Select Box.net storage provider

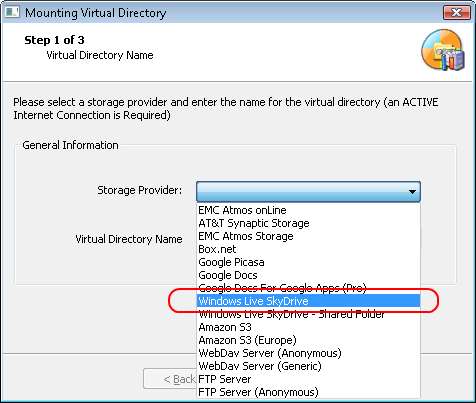[308, 249]
